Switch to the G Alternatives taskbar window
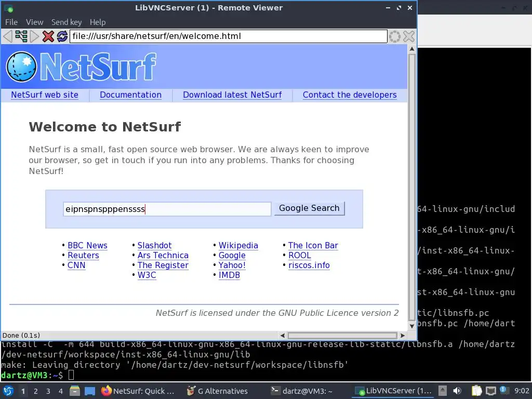The width and height of the screenshot is (532, 399). 218,391
